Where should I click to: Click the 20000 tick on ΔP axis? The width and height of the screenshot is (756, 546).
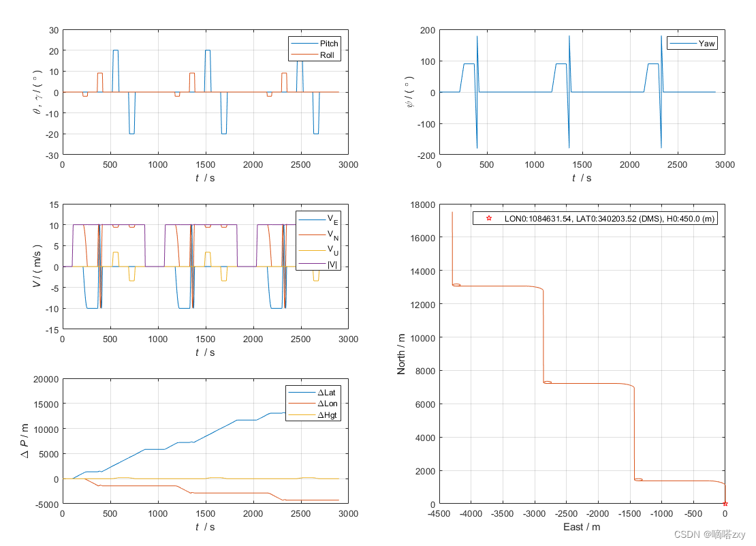tap(46, 380)
